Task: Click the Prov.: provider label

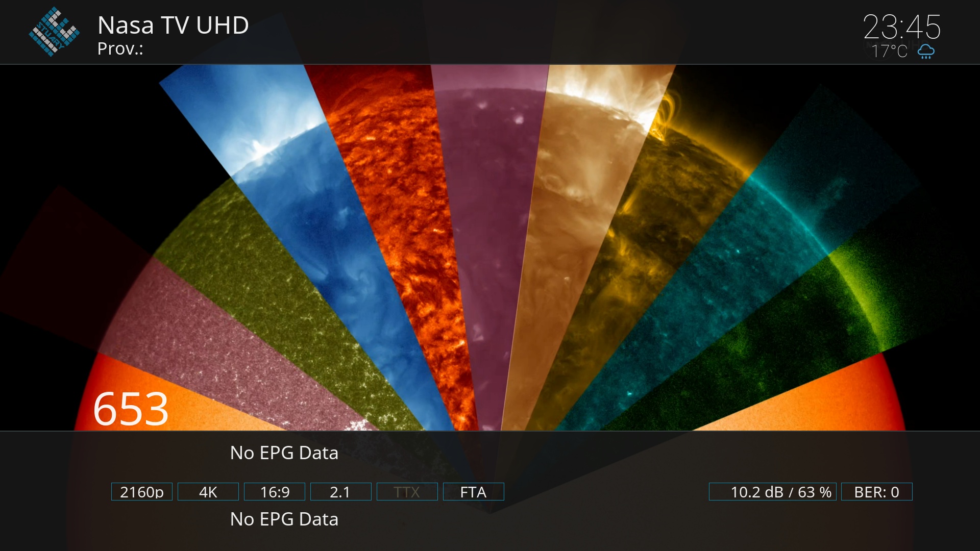Action: point(120,48)
